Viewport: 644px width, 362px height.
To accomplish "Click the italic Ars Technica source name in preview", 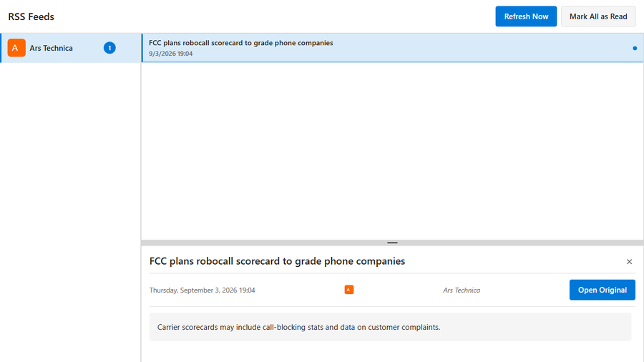I will [462, 290].
